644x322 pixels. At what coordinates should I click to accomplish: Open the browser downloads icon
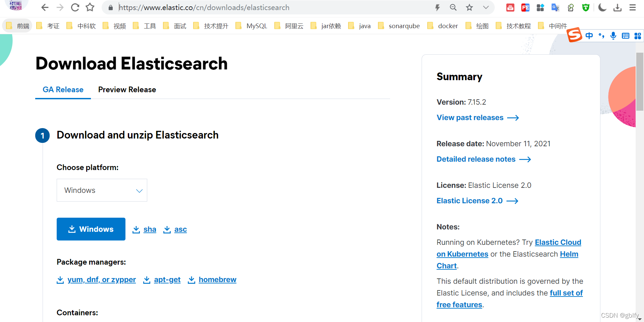tap(618, 7)
